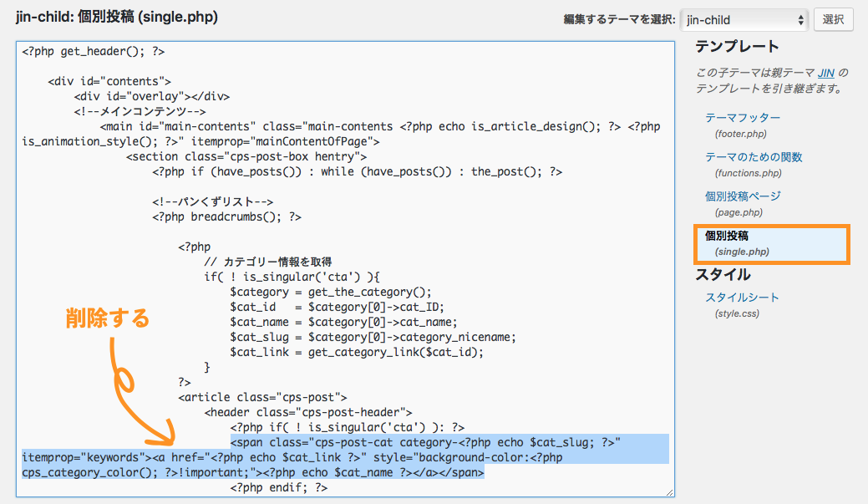Viewport: 868px width, 504px height.
Task: Open 個別投稿ページ (page.php) template
Action: [743, 196]
